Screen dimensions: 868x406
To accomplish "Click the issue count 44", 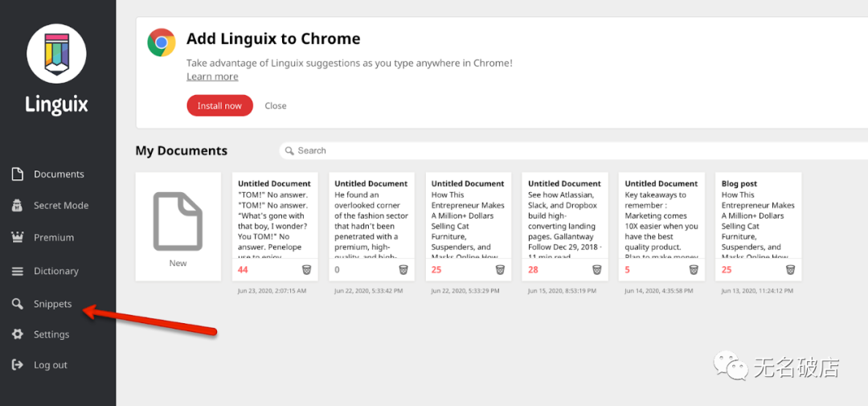I will [243, 270].
